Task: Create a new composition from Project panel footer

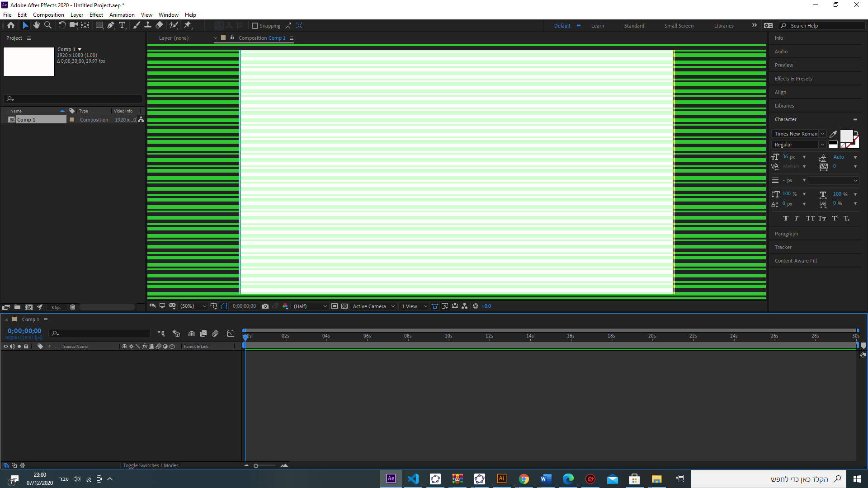Action: [x=28, y=307]
